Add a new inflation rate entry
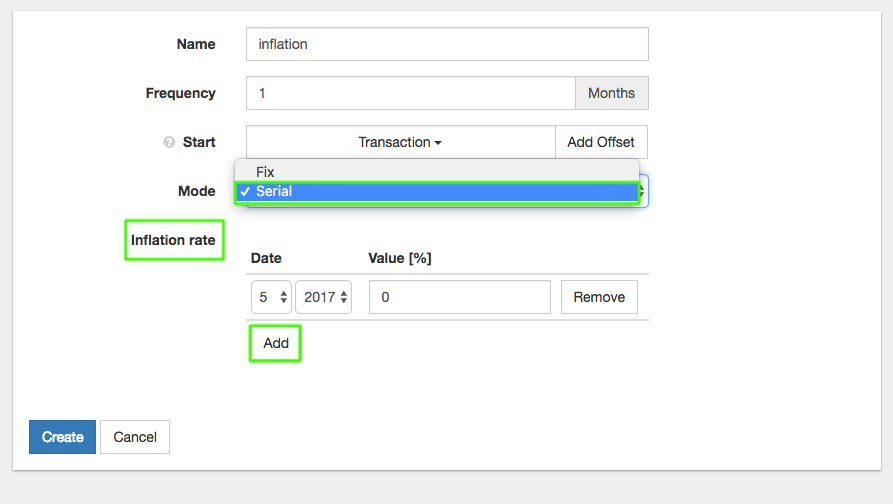The width and height of the screenshot is (893, 504). click(276, 343)
